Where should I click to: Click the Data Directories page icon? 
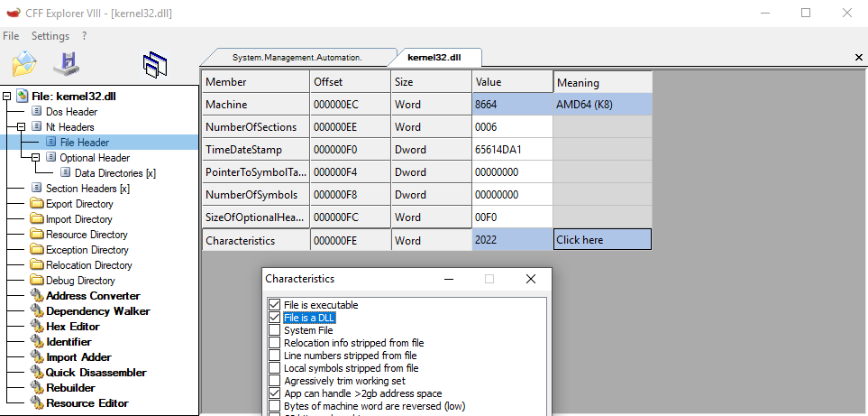(66, 173)
